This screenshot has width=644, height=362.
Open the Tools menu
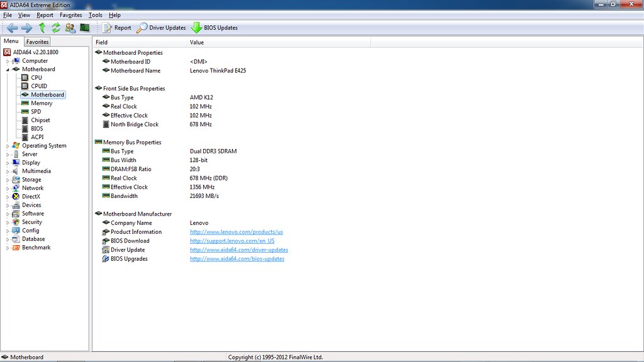click(96, 15)
